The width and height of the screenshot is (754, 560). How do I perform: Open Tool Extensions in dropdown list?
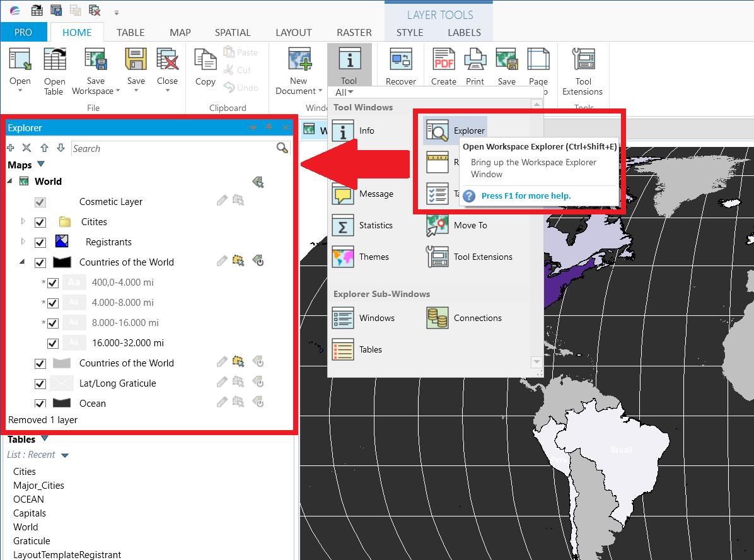tap(469, 257)
